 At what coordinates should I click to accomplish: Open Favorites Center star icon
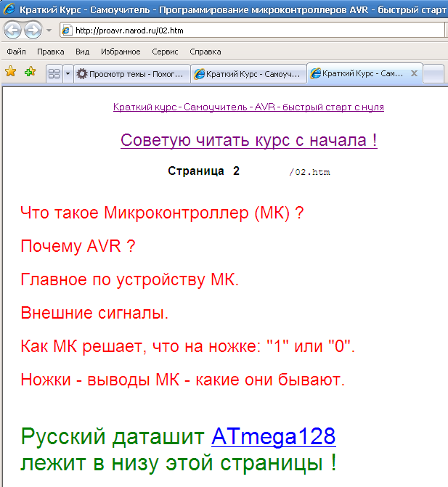tap(11, 71)
